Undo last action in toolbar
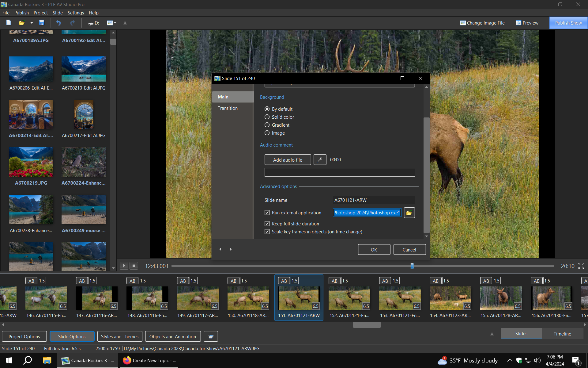The height and width of the screenshot is (368, 588). (x=59, y=23)
